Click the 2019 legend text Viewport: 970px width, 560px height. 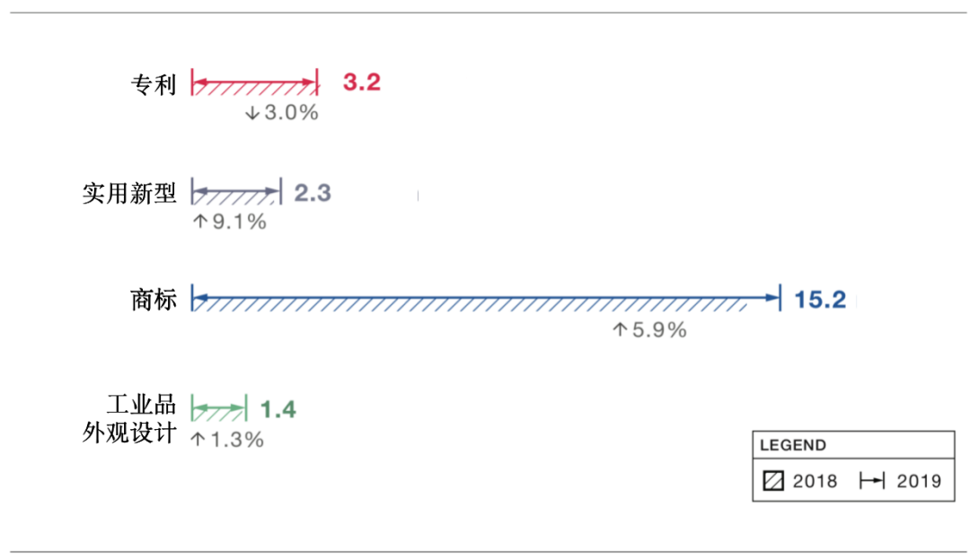919,481
